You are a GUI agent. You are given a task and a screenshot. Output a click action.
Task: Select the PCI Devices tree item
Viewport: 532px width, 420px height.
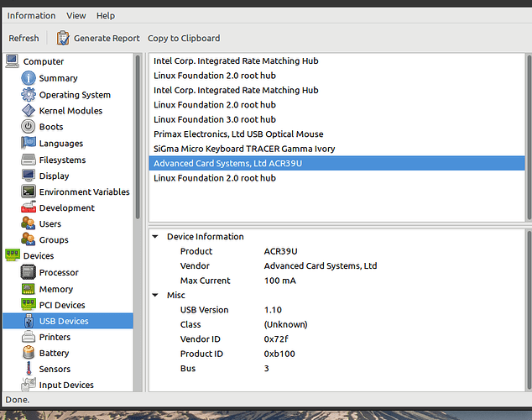(62, 305)
